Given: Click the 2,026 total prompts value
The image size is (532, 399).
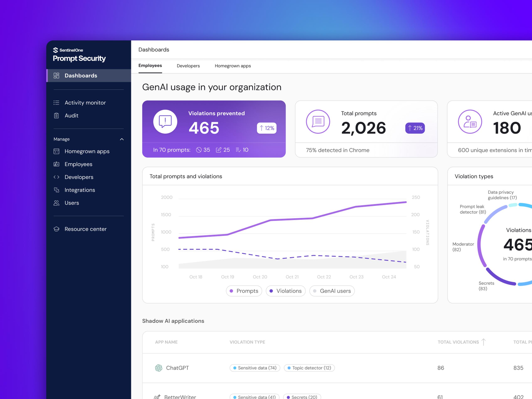Looking at the screenshot, I should pos(363,128).
